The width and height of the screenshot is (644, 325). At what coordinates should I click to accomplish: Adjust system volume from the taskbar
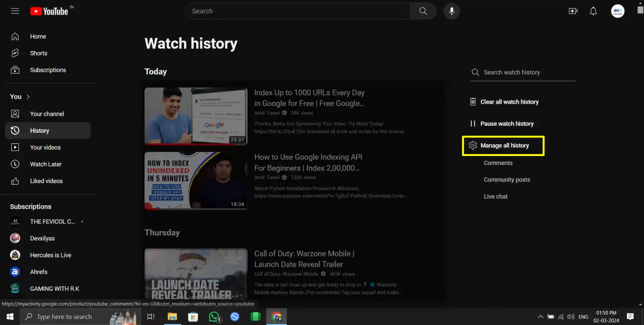(571, 316)
